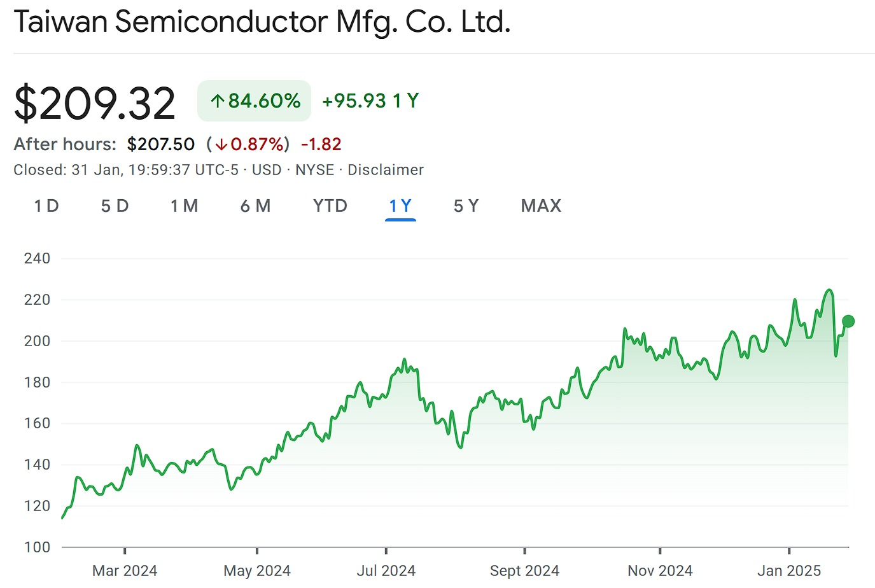This screenshot has width=875, height=588.
Task: Open the 5Y price history tab
Action: (x=465, y=206)
